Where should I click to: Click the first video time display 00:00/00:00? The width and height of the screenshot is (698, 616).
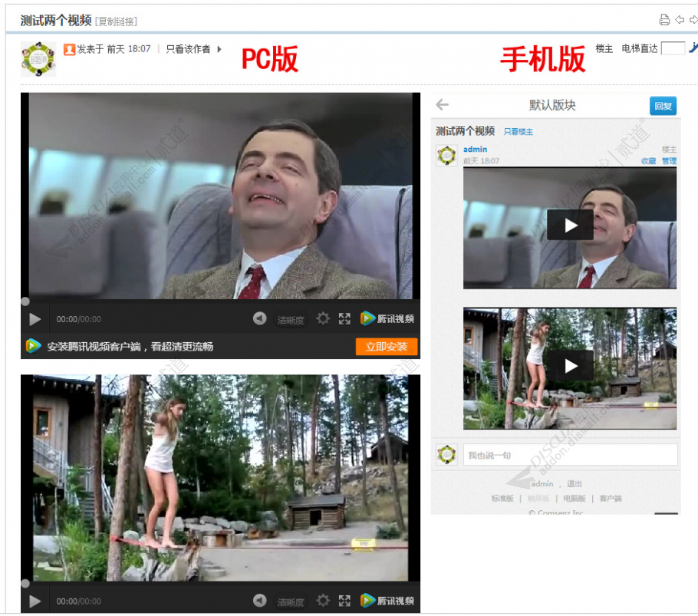78,320
